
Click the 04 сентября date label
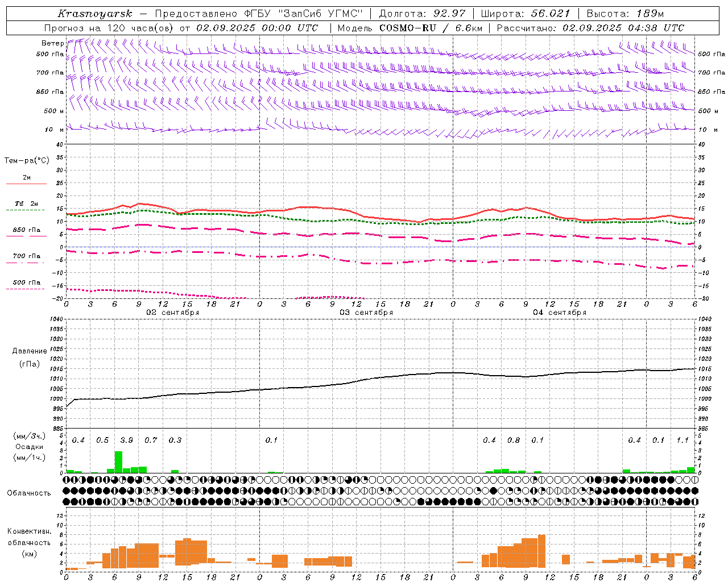560,313
